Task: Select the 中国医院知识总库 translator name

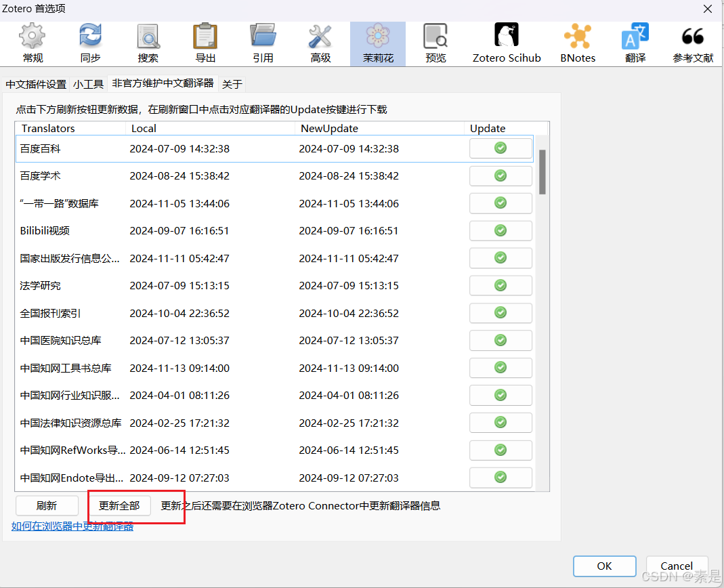Action: pos(60,341)
